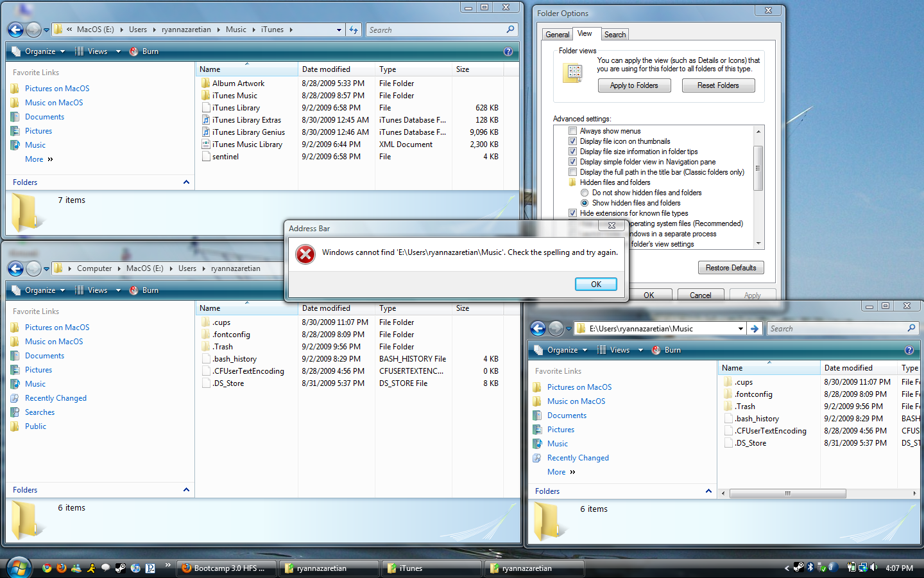Click the sentinel file icon
Screen dimensions: 924x578
point(205,157)
